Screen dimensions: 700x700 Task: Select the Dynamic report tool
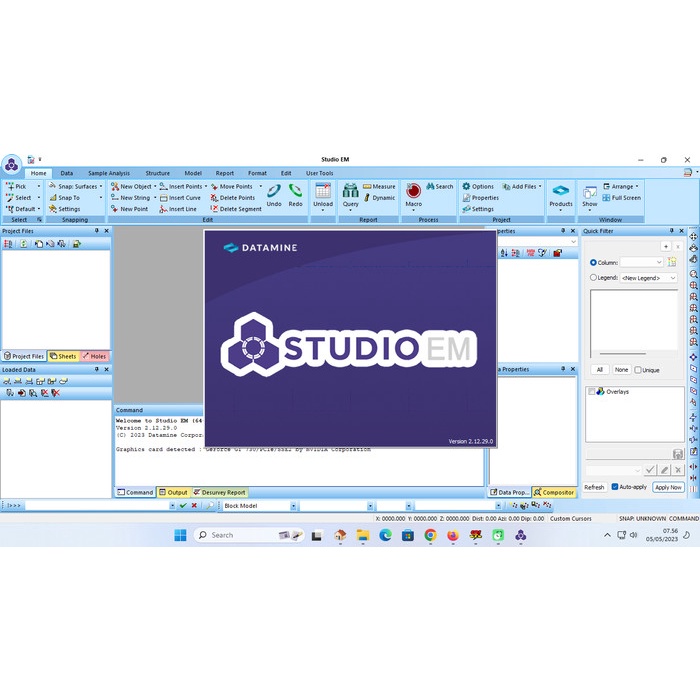[379, 197]
